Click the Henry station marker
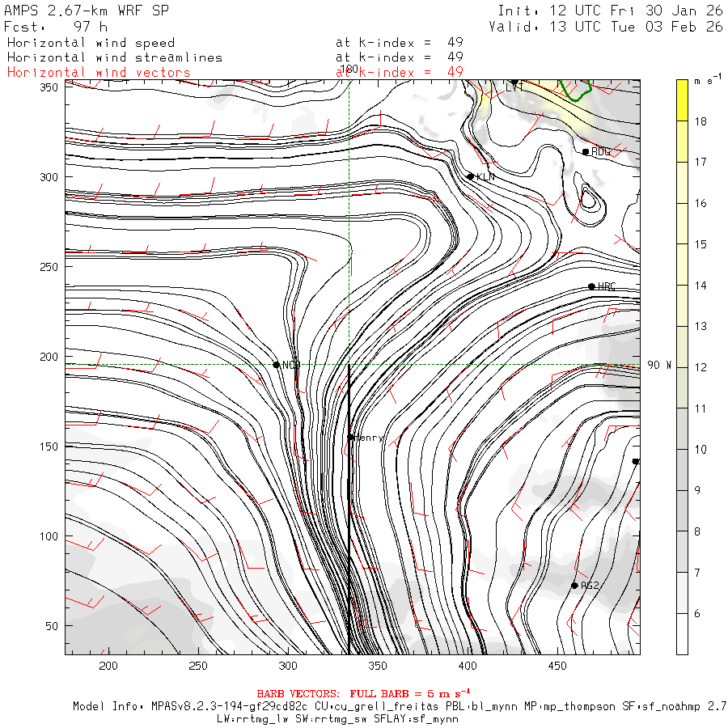The width and height of the screenshot is (728, 728). click(351, 438)
